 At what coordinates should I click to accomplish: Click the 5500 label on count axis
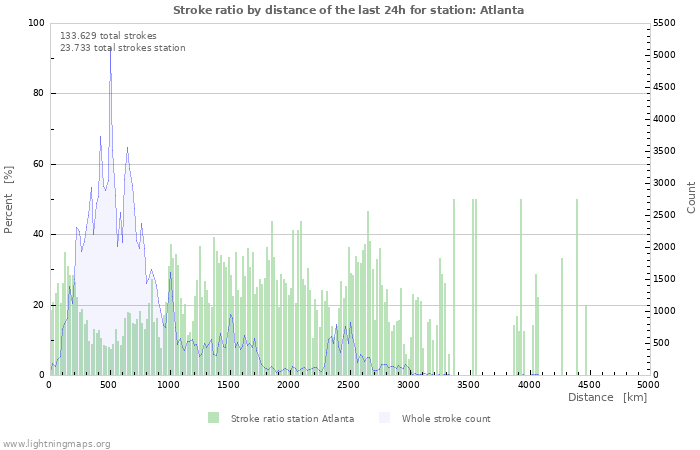(664, 23)
